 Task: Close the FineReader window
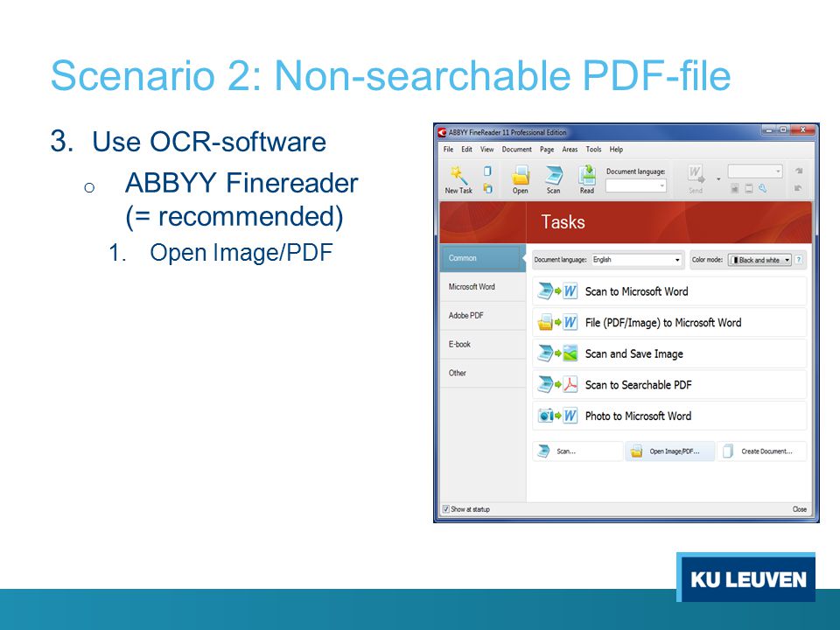click(x=802, y=130)
